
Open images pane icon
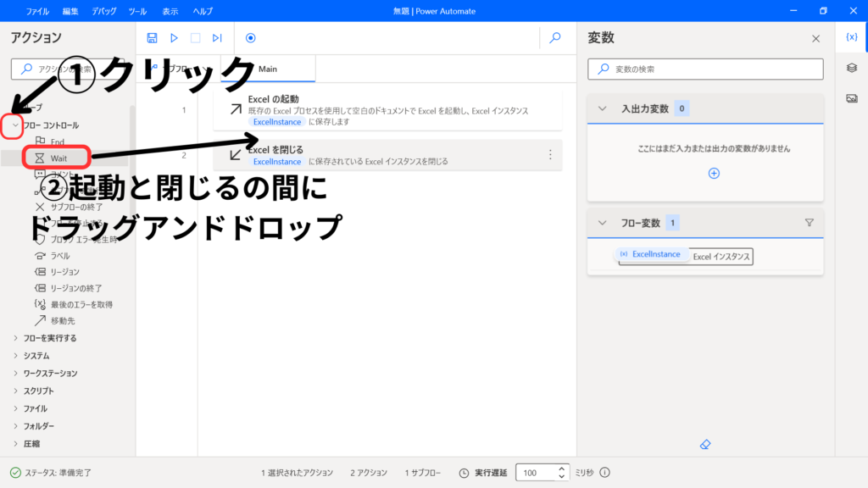pyautogui.click(x=851, y=98)
